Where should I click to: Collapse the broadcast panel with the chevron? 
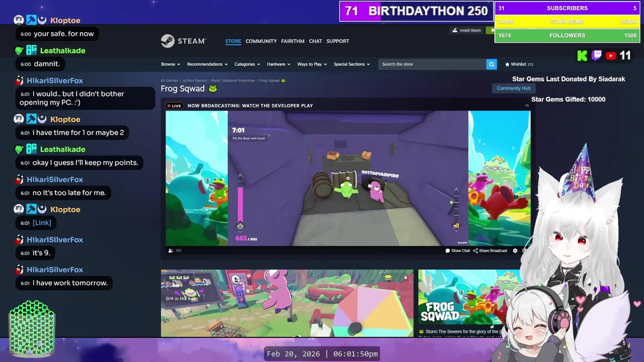pyautogui.click(x=527, y=106)
